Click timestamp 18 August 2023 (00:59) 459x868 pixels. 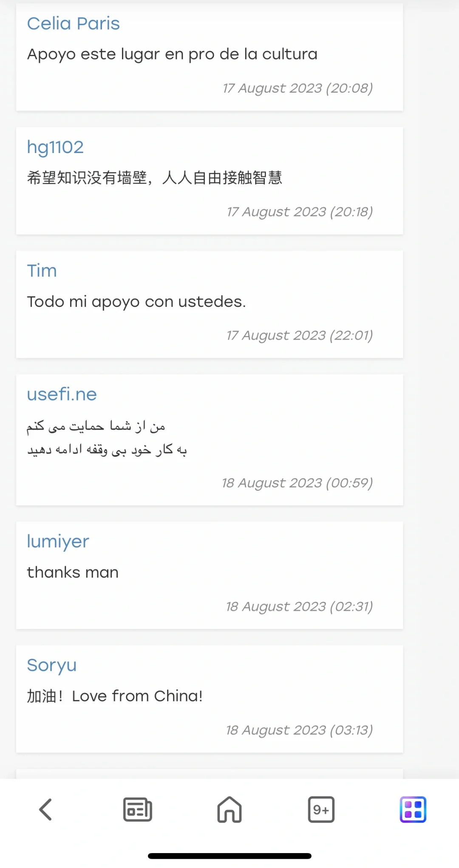tap(297, 483)
